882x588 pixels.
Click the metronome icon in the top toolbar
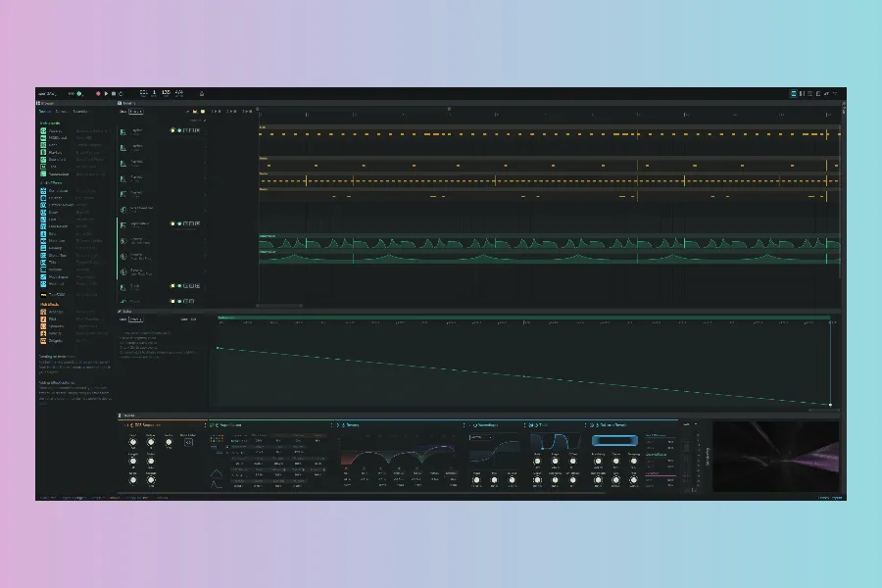click(202, 93)
